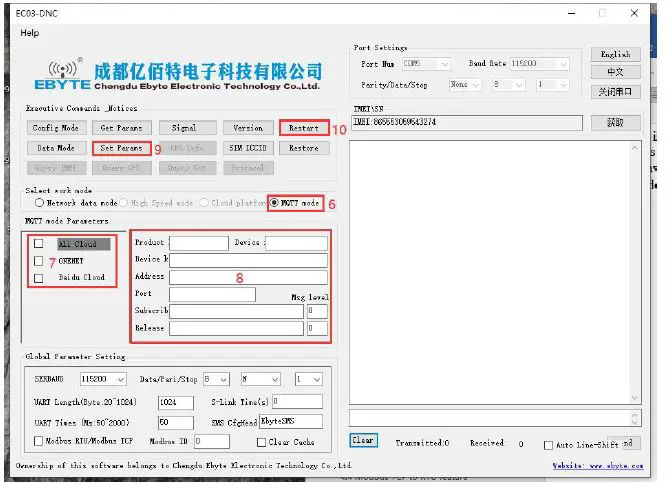Click log scrollbar up arrow
Viewport: 666px width, 488px height.
pos(634,148)
